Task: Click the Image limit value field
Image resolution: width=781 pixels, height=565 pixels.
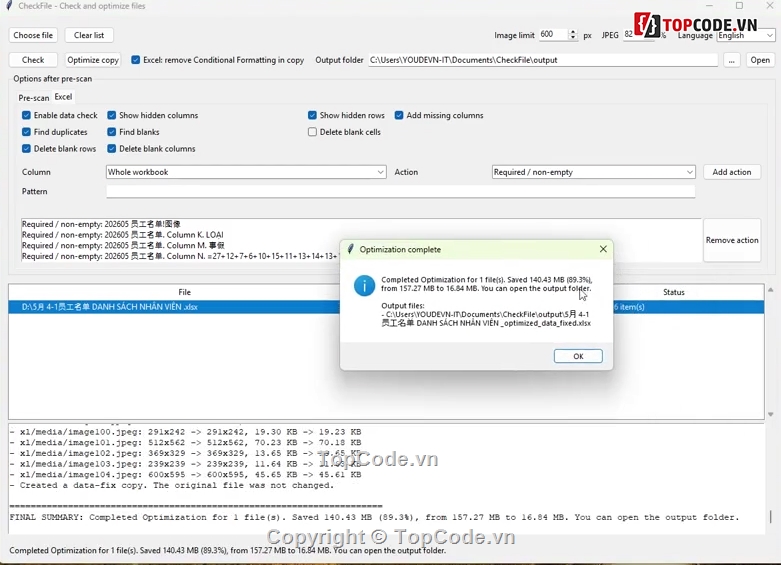Action: click(x=553, y=34)
